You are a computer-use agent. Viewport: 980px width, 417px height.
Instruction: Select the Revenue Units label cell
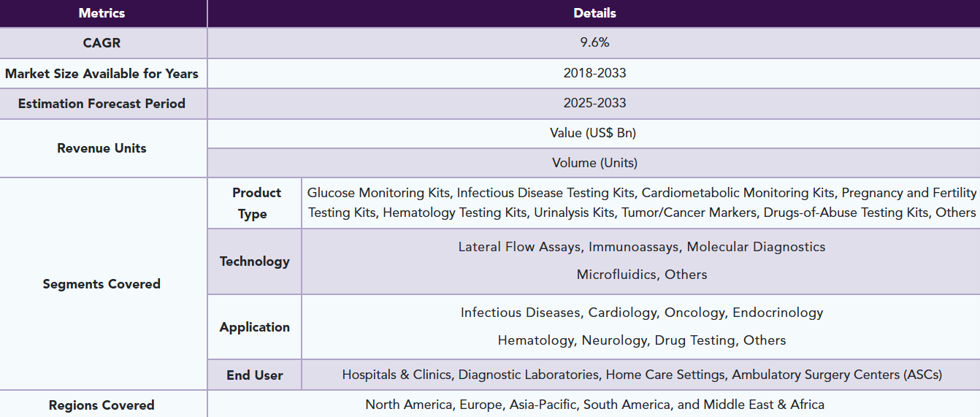102,148
